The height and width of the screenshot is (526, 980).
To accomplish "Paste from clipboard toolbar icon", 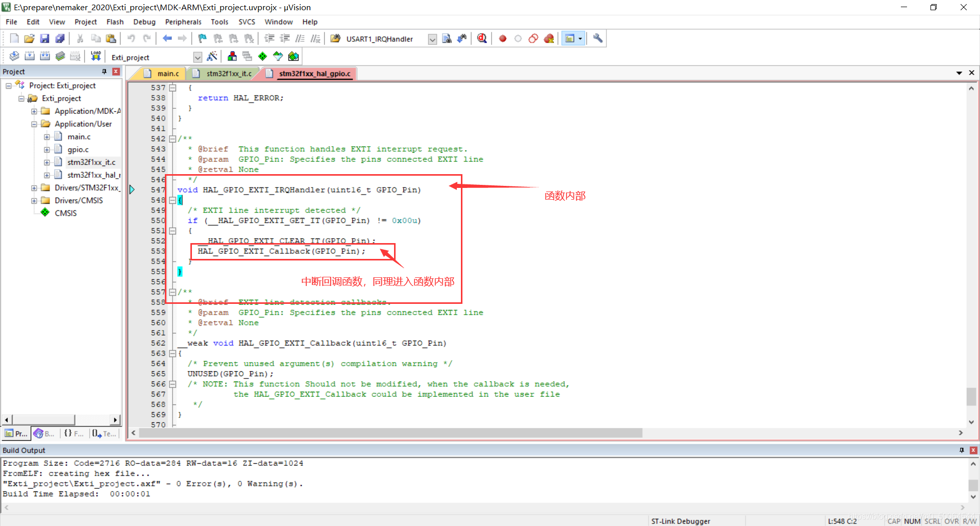I will coord(111,38).
